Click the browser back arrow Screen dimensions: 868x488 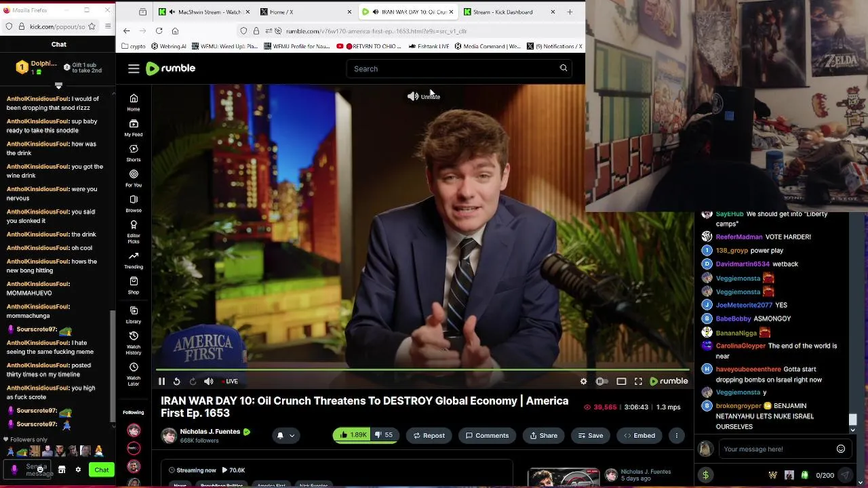click(126, 31)
